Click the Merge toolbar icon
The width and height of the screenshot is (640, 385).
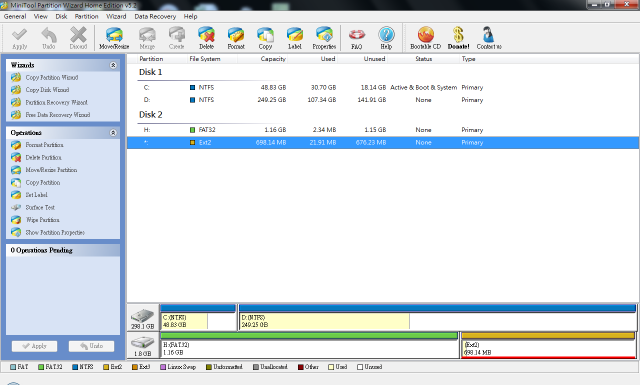147,35
